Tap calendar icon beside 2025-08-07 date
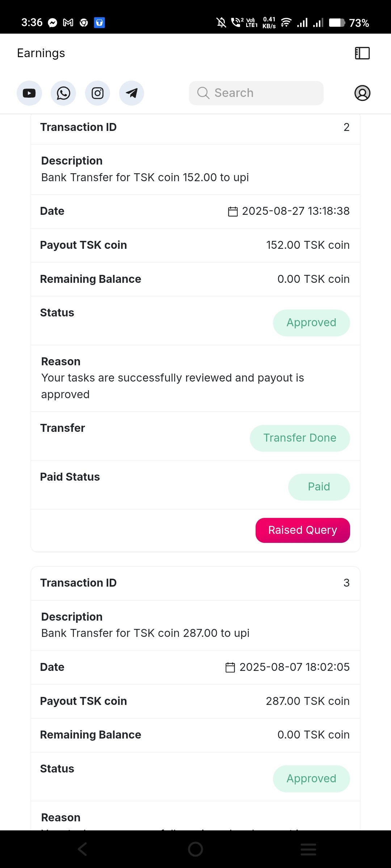This screenshot has width=391, height=868. (x=230, y=667)
